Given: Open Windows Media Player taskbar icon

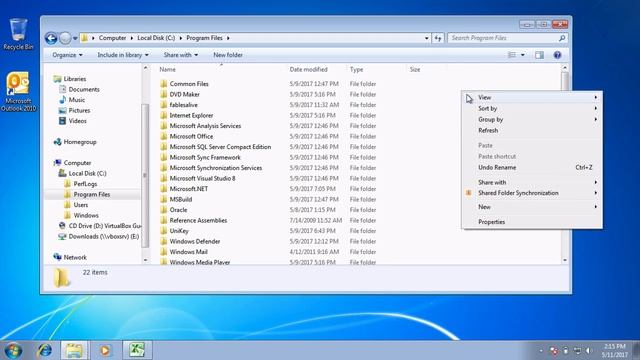Looking at the screenshot, I should point(105,350).
